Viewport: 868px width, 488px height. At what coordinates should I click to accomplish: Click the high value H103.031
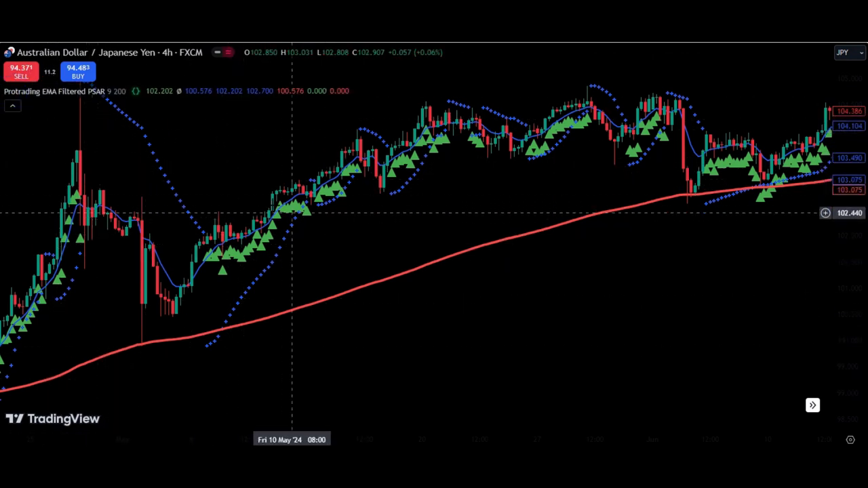pos(297,52)
